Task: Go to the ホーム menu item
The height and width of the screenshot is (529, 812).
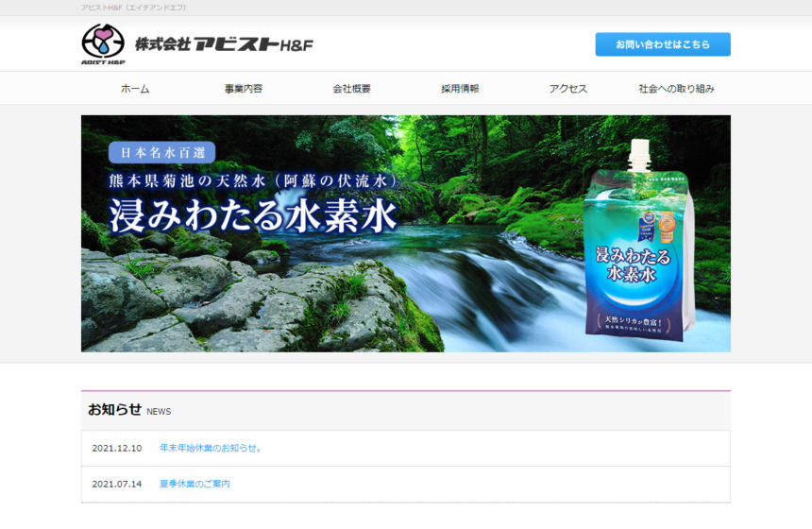Action: click(135, 89)
